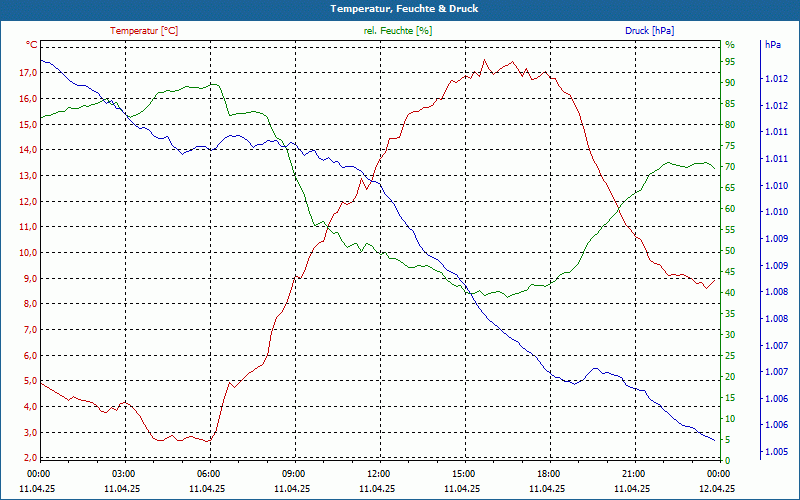This screenshot has height=500, width=800.
Task: Click the '12:00' time axis label
Action: coord(379,474)
